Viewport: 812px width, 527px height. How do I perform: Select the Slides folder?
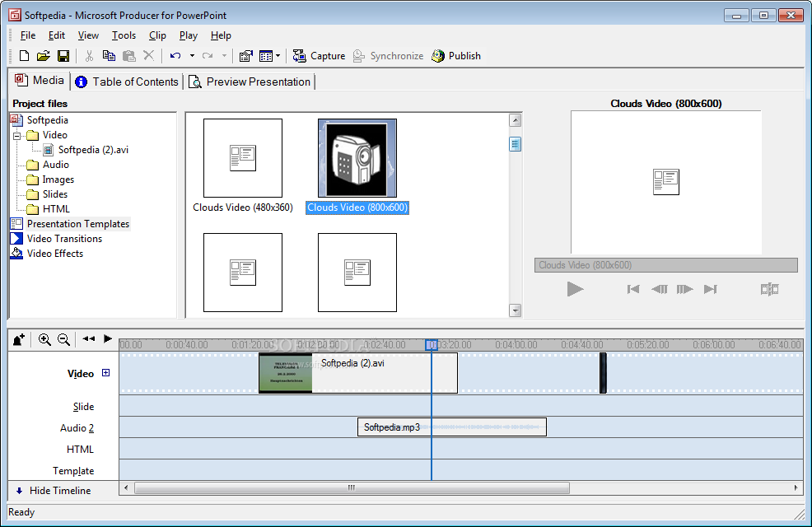coord(55,194)
